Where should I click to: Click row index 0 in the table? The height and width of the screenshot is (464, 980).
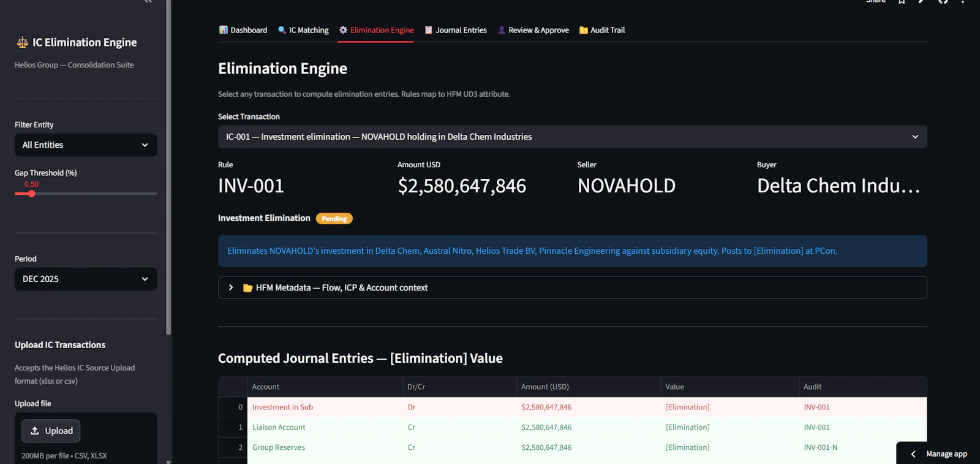233,407
